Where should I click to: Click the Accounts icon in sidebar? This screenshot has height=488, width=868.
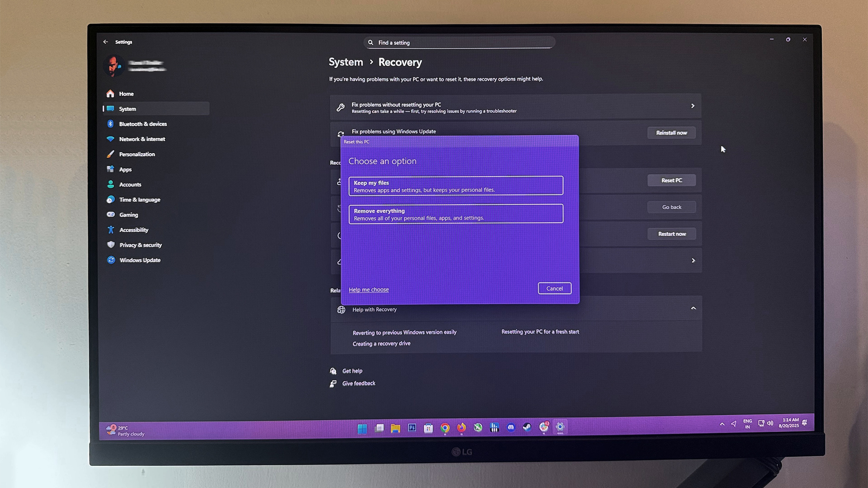click(x=110, y=184)
